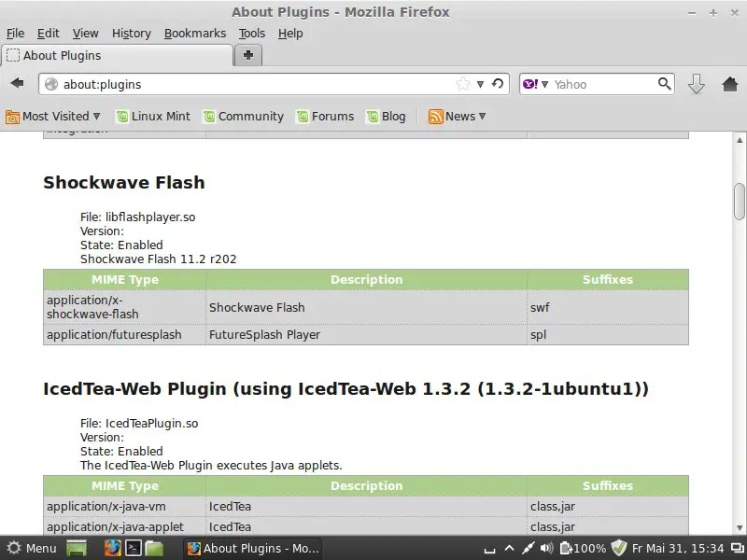Click the 'FutureSplash Player' description cell
Screen dimensions: 747x560
click(x=366, y=335)
